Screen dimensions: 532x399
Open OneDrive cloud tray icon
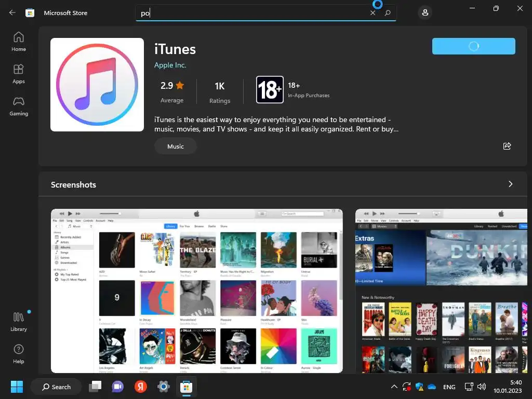pos(432,387)
